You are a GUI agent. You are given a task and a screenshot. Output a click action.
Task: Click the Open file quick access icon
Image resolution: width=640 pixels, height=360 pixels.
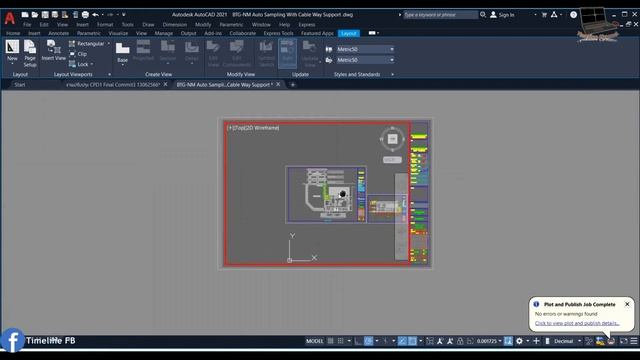(35, 15)
